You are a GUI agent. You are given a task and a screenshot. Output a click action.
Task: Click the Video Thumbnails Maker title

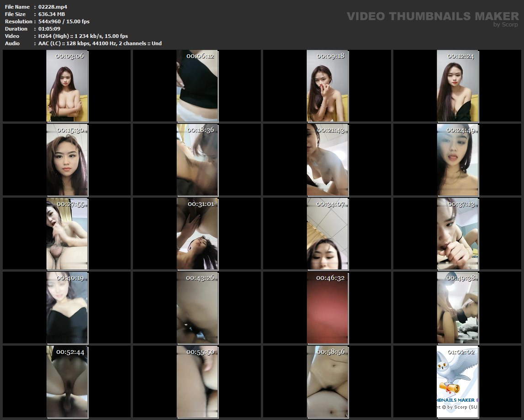point(432,16)
